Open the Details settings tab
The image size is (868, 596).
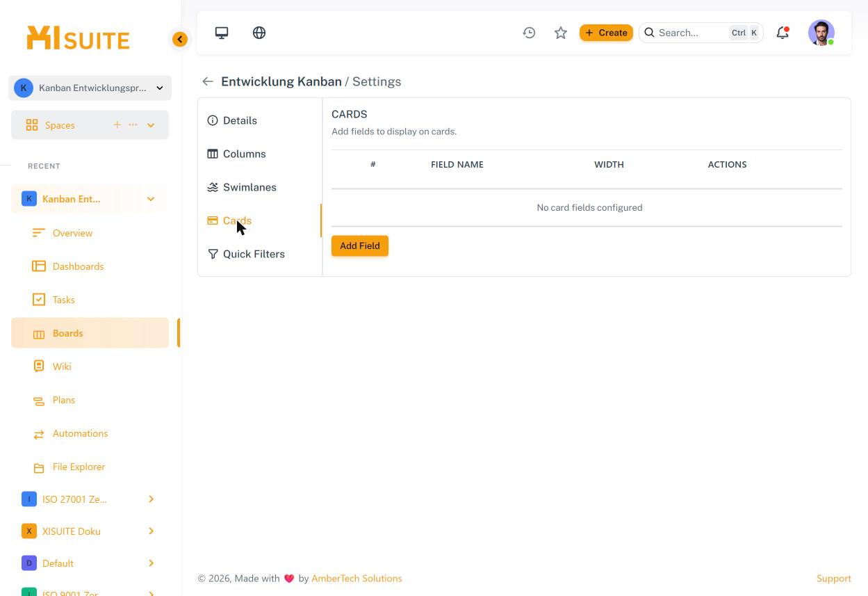[260, 120]
